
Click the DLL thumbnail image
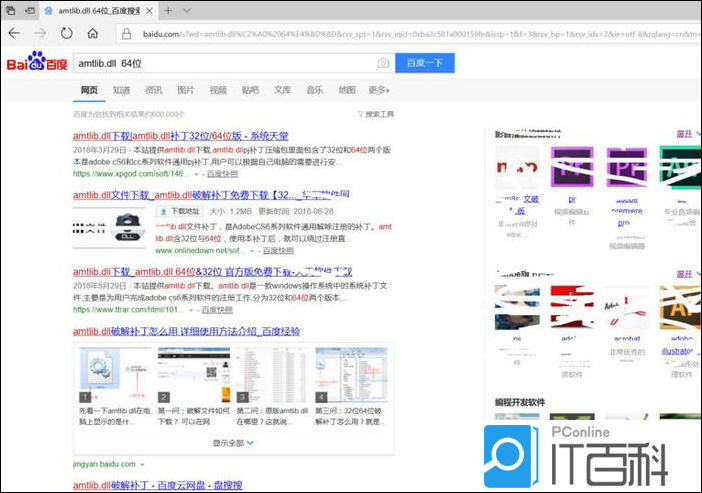(110, 228)
